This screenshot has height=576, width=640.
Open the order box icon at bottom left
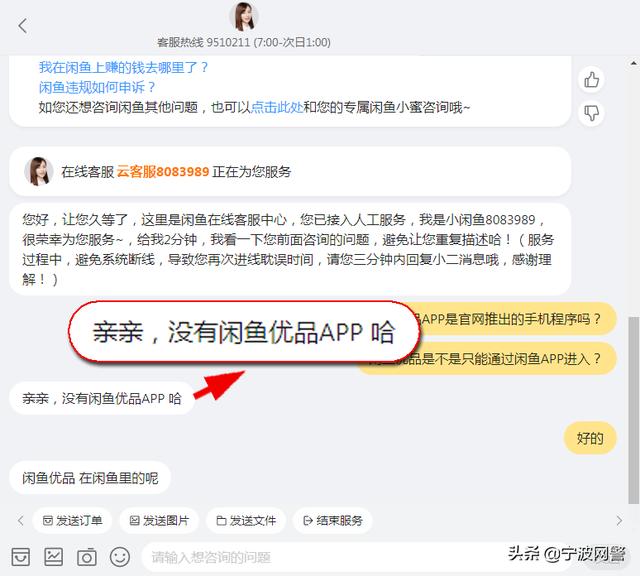[x=20, y=556]
